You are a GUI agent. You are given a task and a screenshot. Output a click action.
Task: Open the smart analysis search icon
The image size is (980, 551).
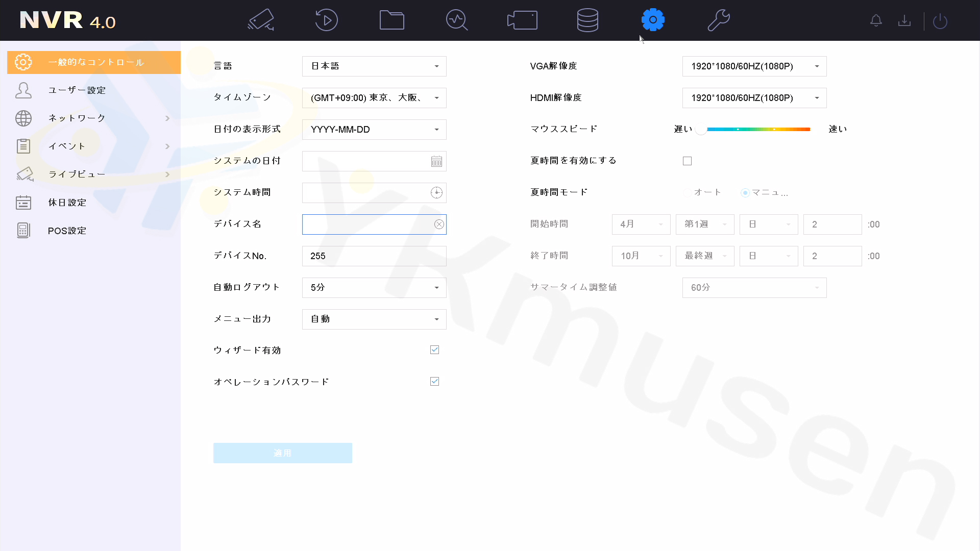tap(456, 20)
